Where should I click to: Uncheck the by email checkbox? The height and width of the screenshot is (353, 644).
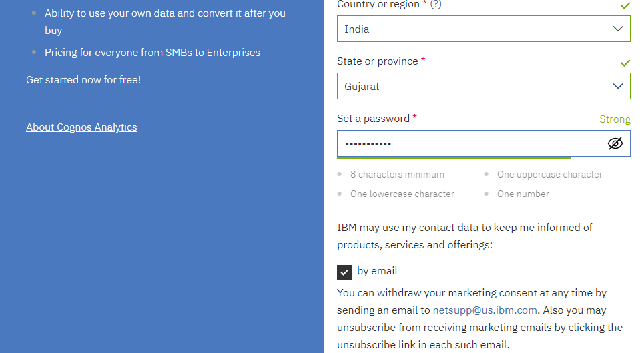pos(344,272)
